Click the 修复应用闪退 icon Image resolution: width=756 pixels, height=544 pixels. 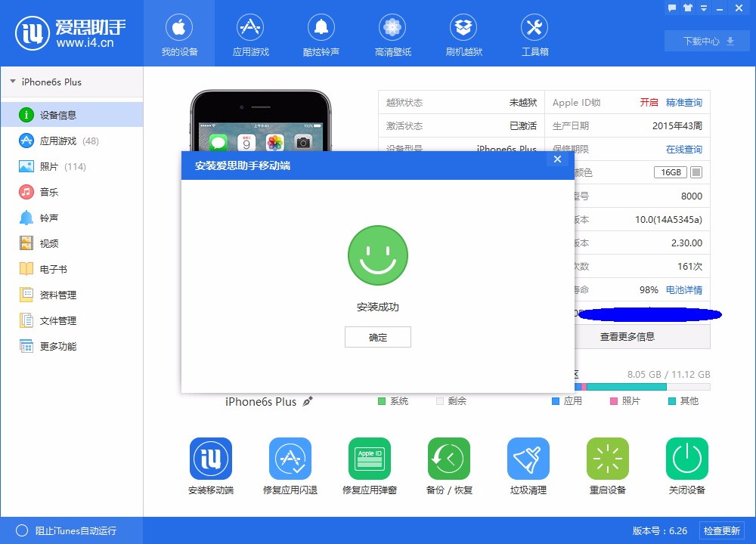pos(290,458)
